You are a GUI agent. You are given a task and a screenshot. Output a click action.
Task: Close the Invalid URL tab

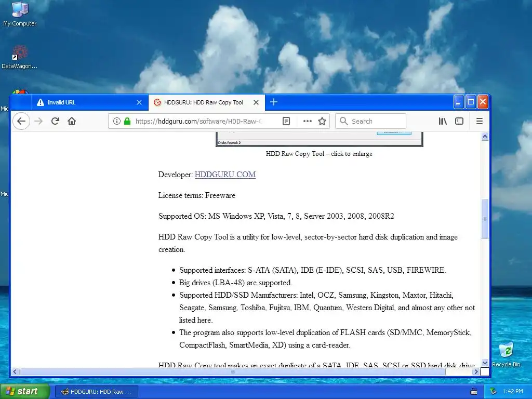click(139, 102)
